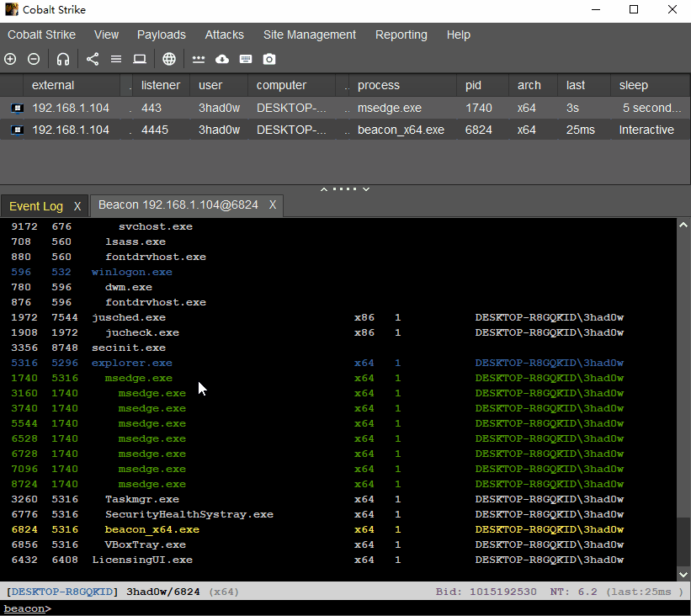Click the New Connection plus icon
Image resolution: width=691 pixels, height=616 pixels.
(10, 59)
